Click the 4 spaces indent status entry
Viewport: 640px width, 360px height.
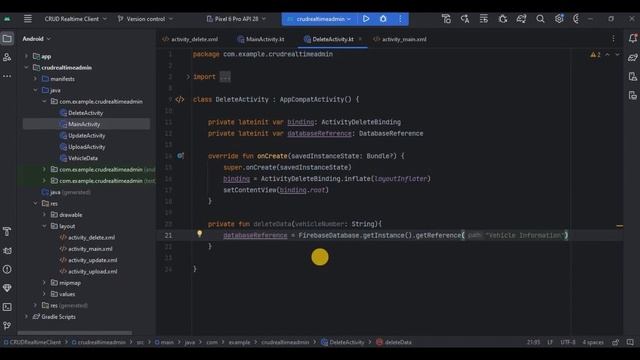click(593, 342)
